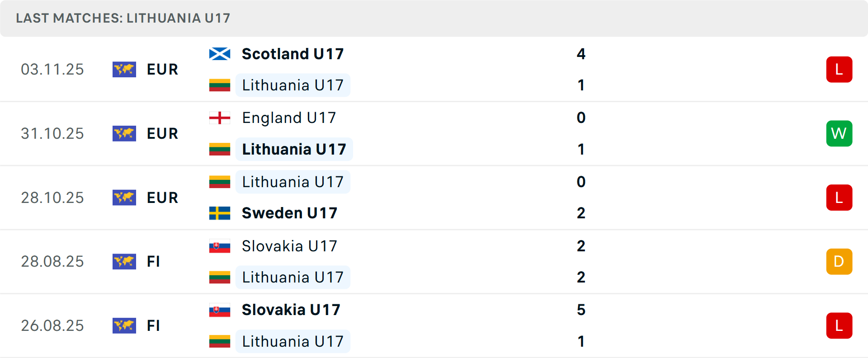Open the EUR competition globe icon for 03.11.25
868x358 pixels.
[x=124, y=69]
